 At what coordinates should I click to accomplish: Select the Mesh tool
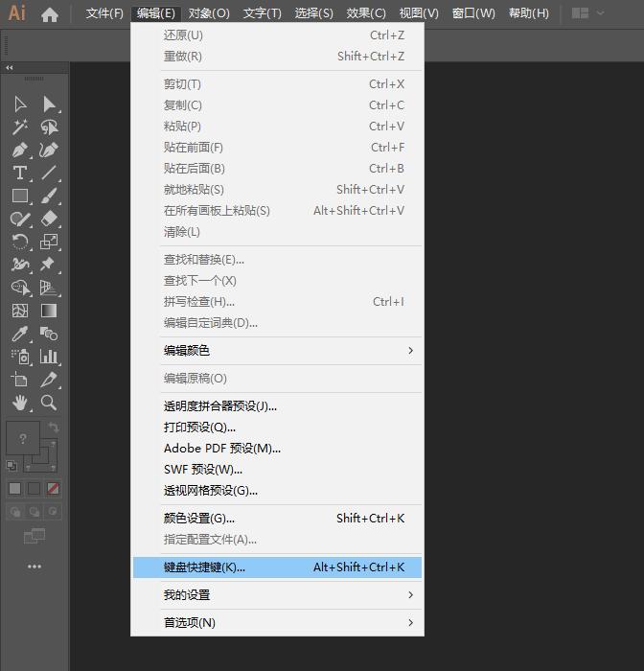[x=20, y=311]
